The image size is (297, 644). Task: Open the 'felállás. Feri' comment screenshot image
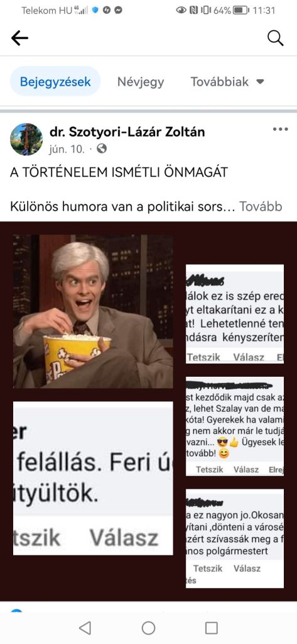click(93, 478)
